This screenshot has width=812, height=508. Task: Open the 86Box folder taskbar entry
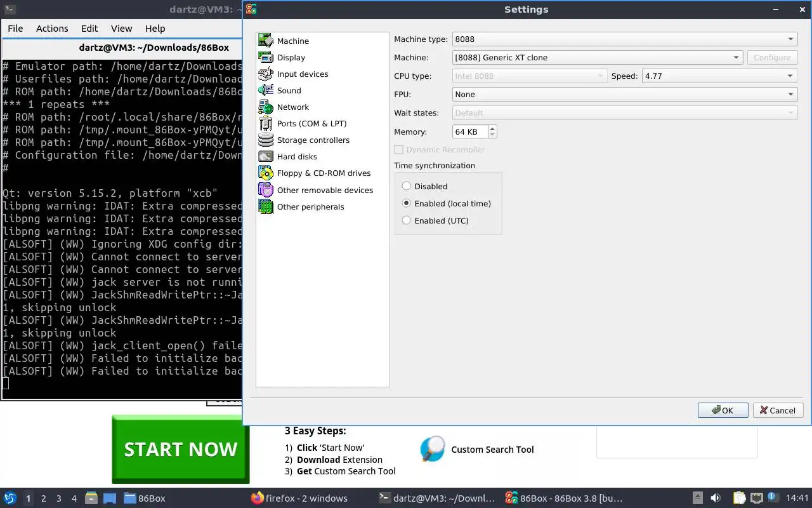click(x=145, y=498)
